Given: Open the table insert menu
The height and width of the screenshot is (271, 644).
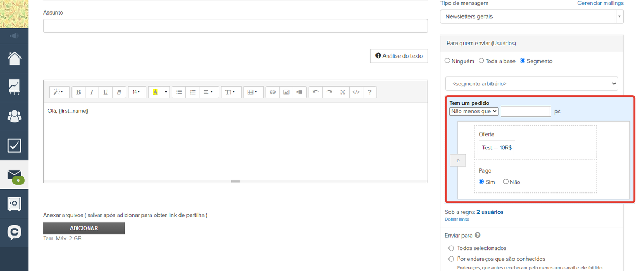Looking at the screenshot, I should [x=253, y=92].
